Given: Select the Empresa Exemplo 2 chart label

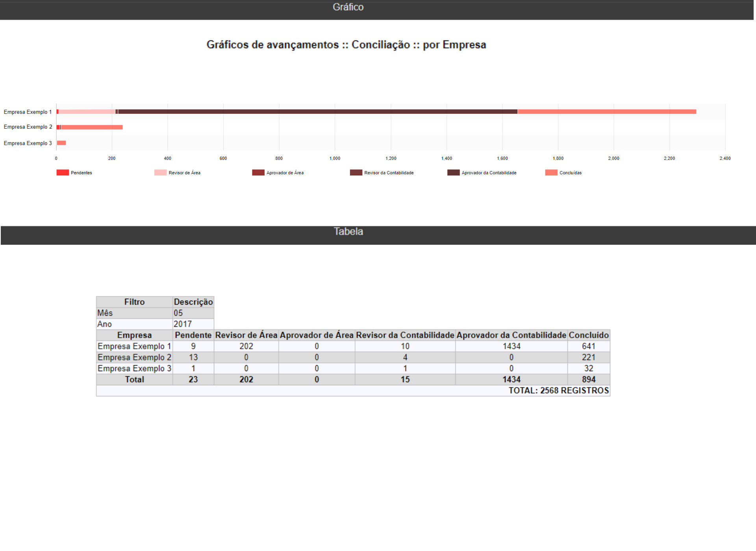Looking at the screenshot, I should coord(28,127).
